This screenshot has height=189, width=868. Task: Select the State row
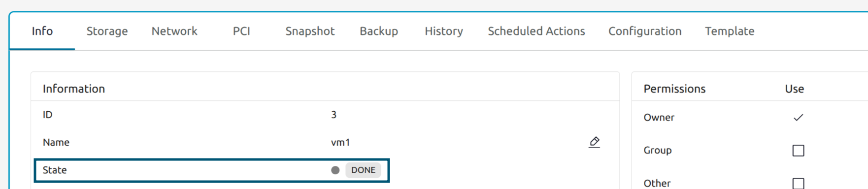tap(212, 170)
